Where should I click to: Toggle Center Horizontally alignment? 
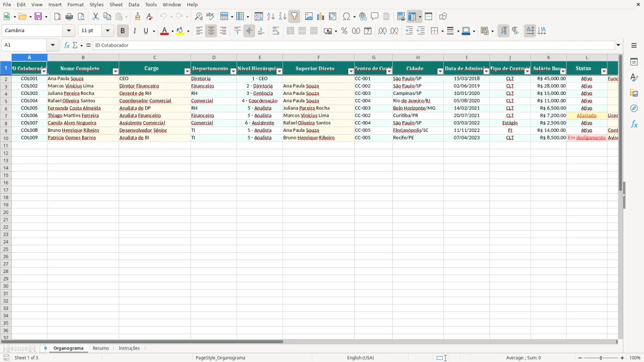(x=211, y=31)
